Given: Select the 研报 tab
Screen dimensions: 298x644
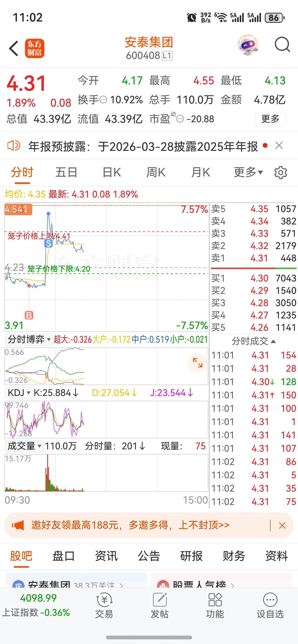Looking at the screenshot, I should pyautogui.click(x=191, y=556).
